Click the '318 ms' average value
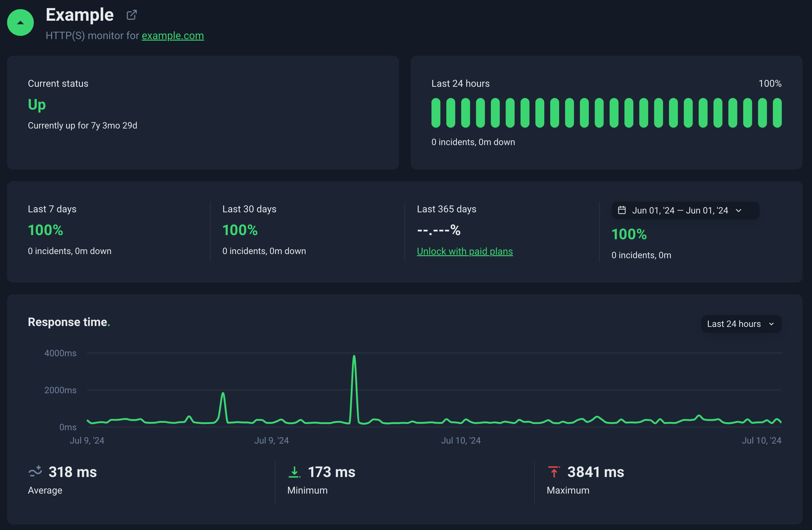The height and width of the screenshot is (530, 812). point(73,472)
